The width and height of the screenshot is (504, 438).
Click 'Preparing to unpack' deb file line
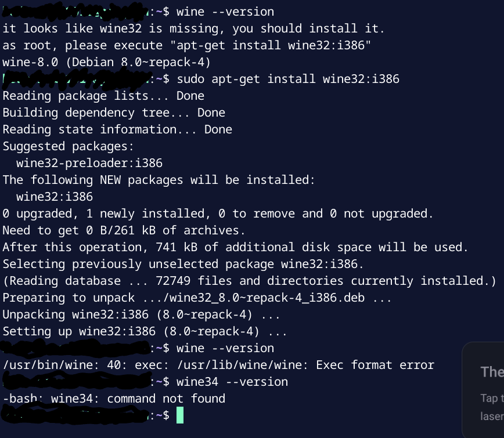(x=197, y=298)
